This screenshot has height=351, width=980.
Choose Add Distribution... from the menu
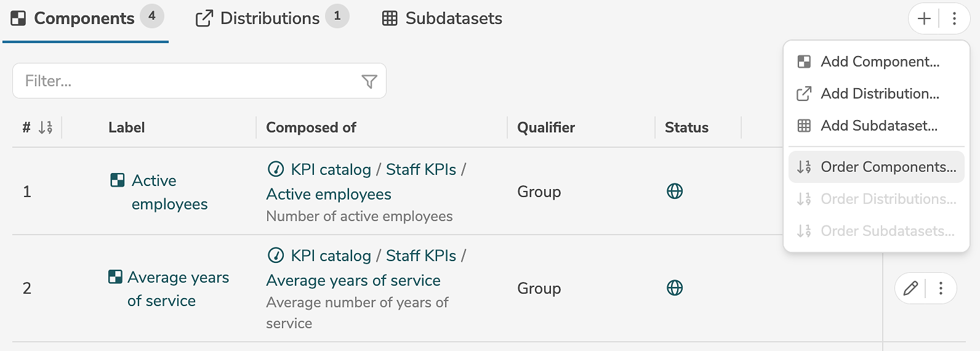(x=879, y=94)
